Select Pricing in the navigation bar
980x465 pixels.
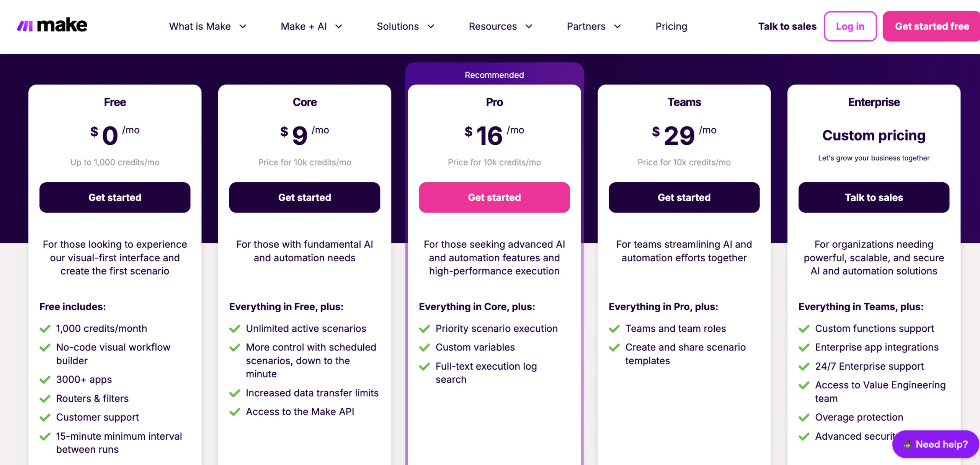pos(671,26)
